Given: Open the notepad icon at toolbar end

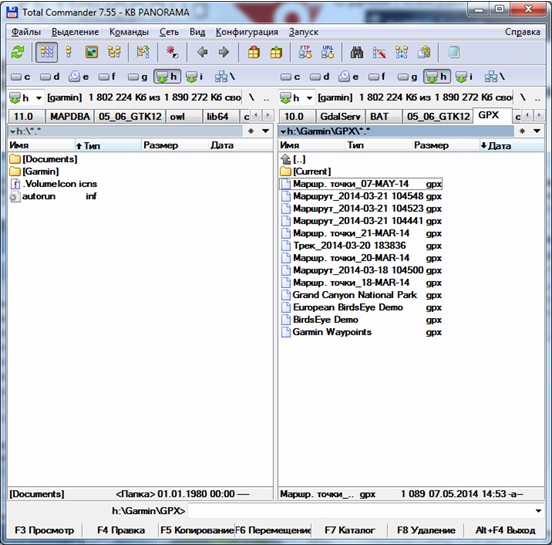Looking at the screenshot, I should [453, 52].
